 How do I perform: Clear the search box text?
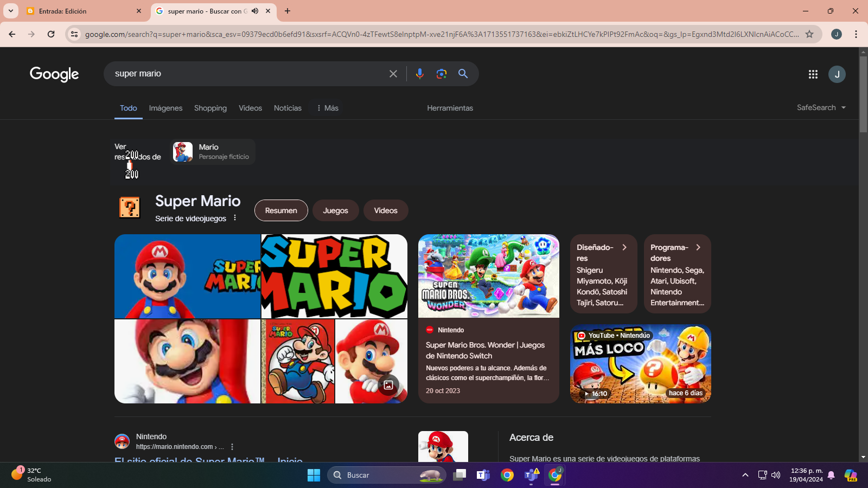coord(393,74)
